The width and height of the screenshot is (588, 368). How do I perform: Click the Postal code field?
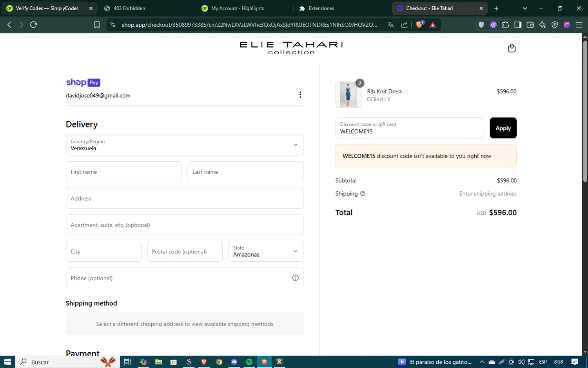tap(185, 251)
